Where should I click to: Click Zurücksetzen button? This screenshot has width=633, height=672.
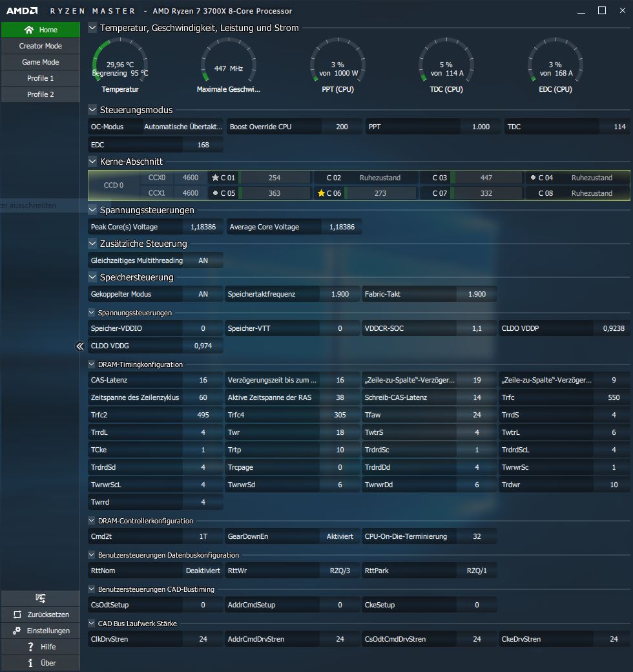pos(40,614)
